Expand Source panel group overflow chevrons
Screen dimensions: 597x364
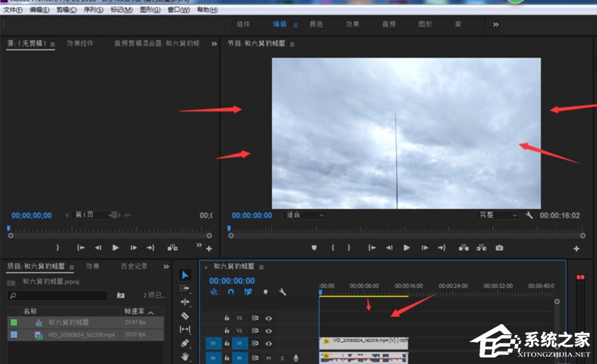[215, 44]
